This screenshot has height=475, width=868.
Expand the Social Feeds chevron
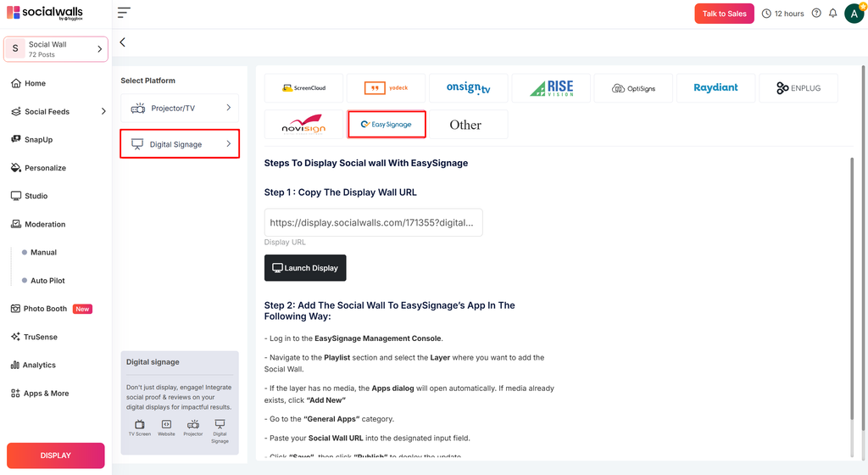[x=103, y=111]
